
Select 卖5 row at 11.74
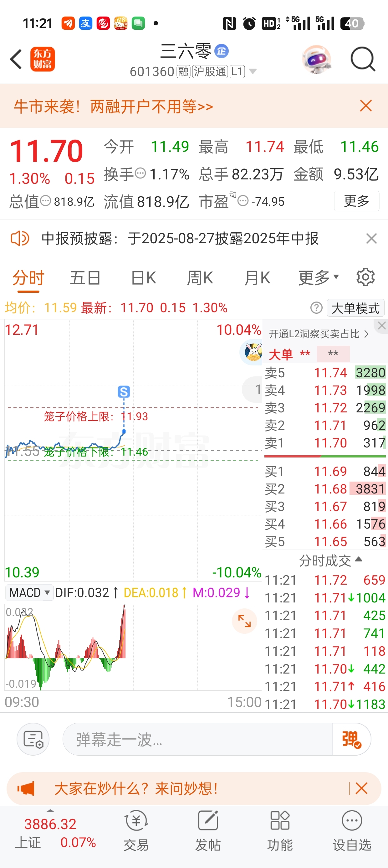[325, 373]
